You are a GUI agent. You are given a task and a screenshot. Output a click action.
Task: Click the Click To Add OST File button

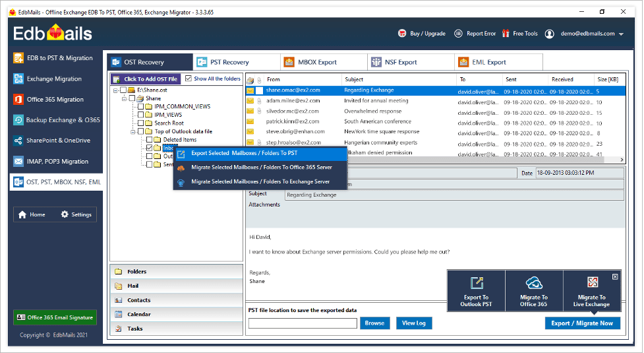click(x=146, y=79)
